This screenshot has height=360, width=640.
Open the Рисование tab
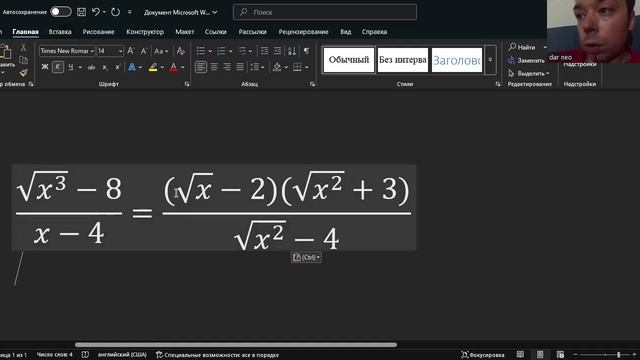click(98, 32)
